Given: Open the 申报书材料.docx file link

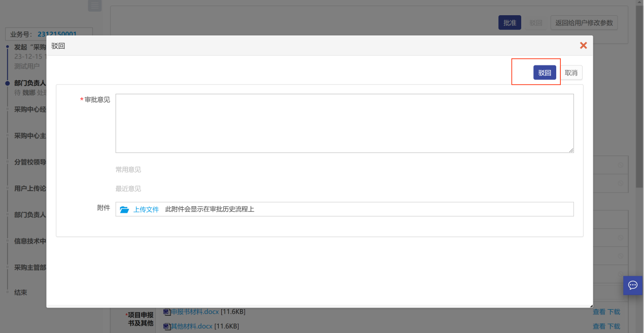Looking at the screenshot, I should 194,312.
